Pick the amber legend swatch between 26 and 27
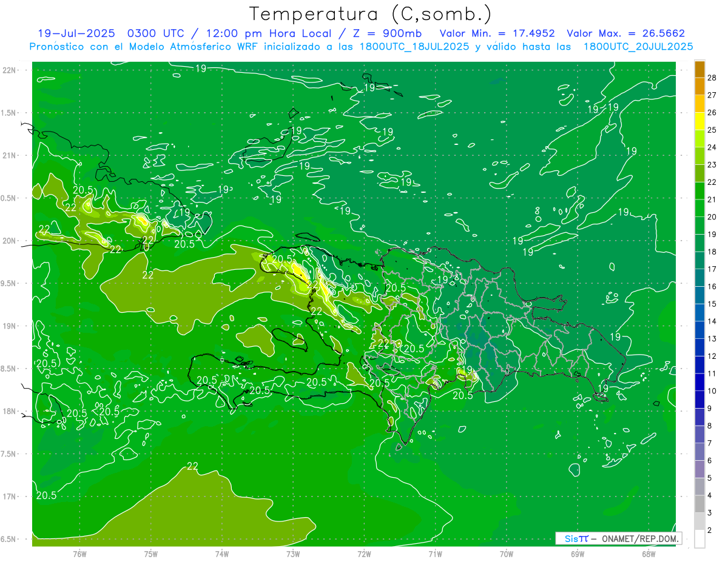 700,104
